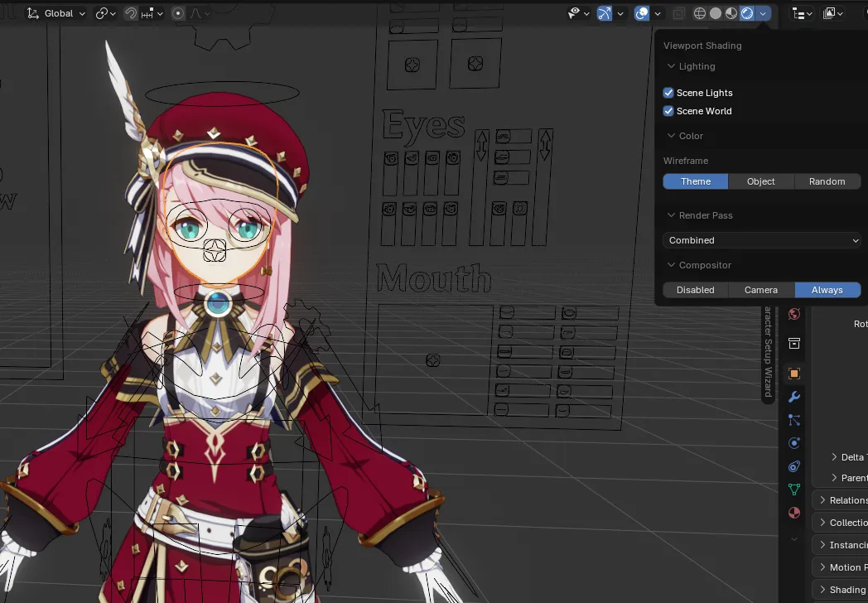Collapse the Compositor section
This screenshot has height=603, width=868.
699,265
